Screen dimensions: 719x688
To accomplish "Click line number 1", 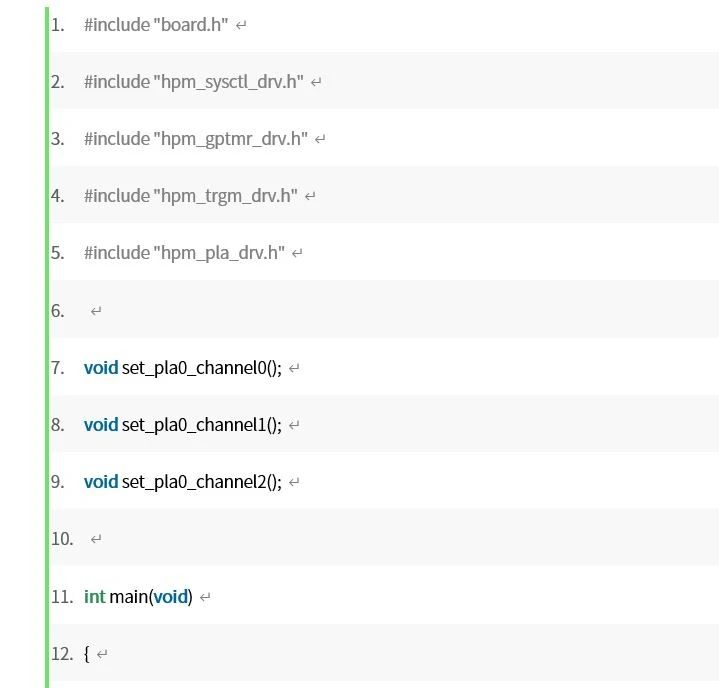I will [x=57, y=25].
